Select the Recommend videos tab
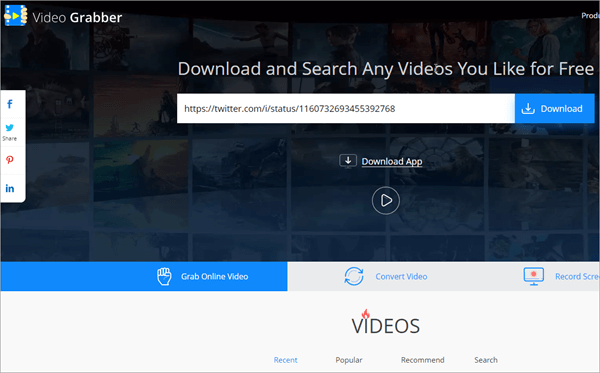 tap(422, 360)
